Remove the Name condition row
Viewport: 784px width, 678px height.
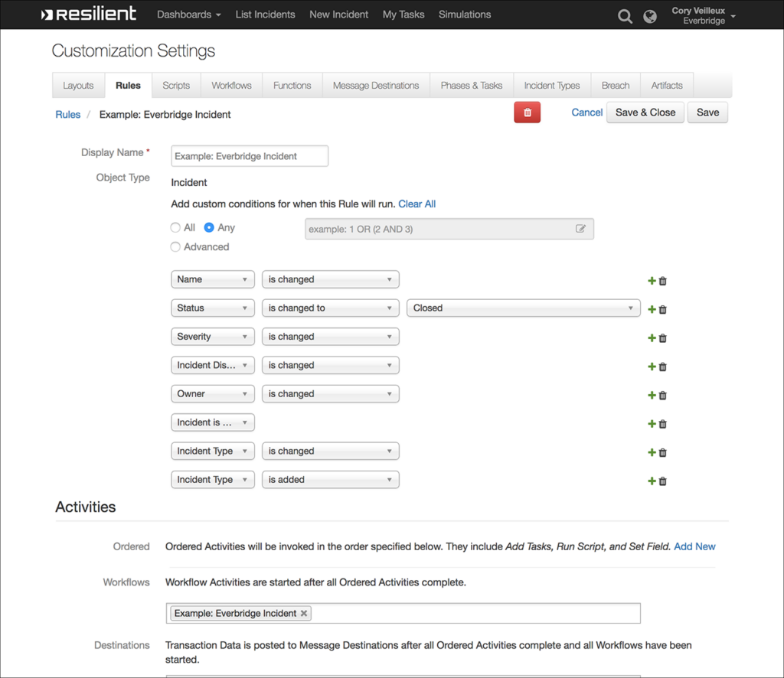click(663, 281)
